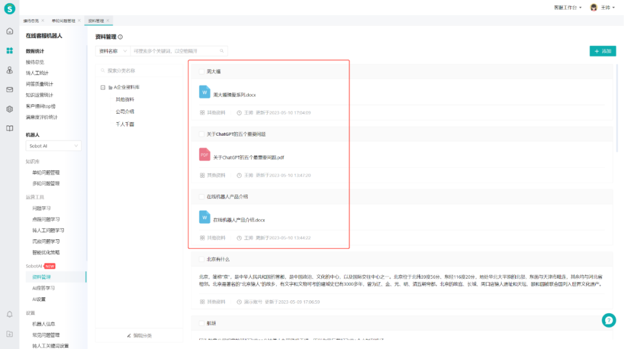Click magnifier icon in keyword search box

pyautogui.click(x=222, y=51)
